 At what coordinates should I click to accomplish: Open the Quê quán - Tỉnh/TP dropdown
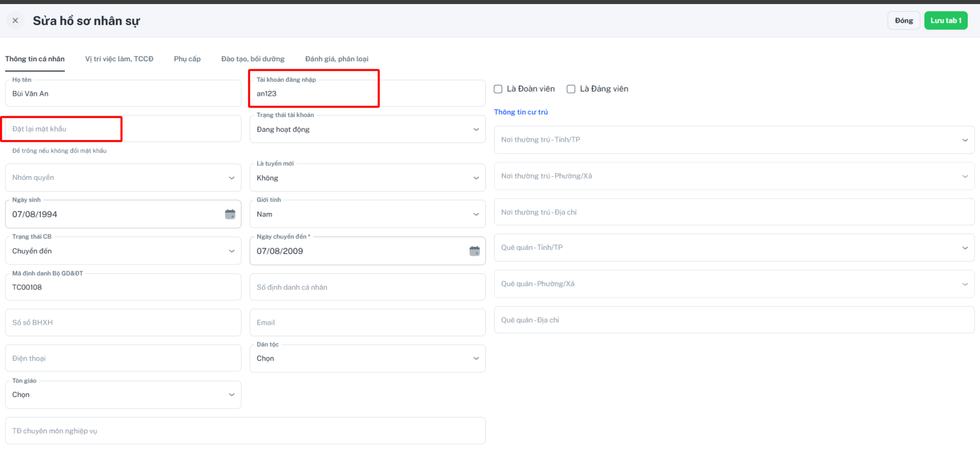[x=734, y=248]
